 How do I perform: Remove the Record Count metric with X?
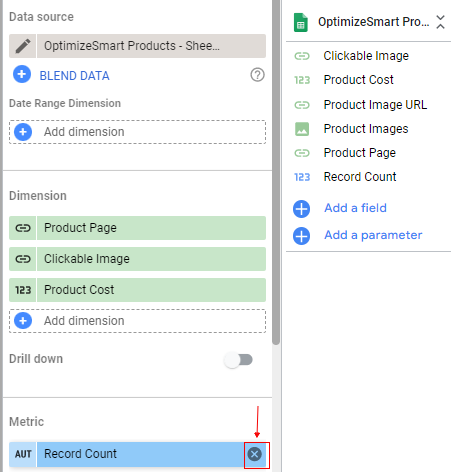pyautogui.click(x=255, y=454)
